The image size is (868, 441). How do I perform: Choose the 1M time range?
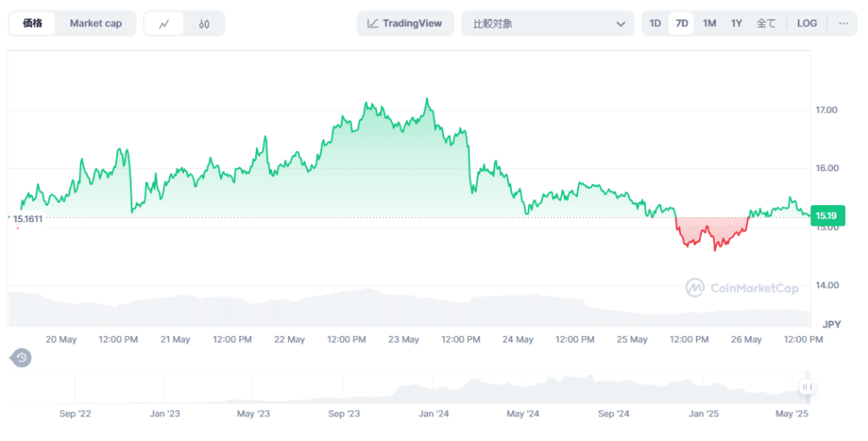(709, 24)
